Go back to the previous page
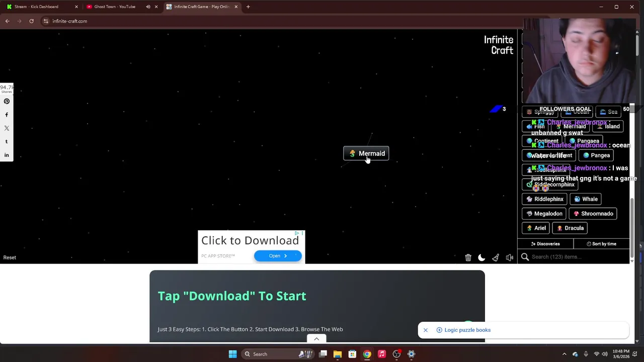Viewport: 644px width, 362px height. [7, 21]
